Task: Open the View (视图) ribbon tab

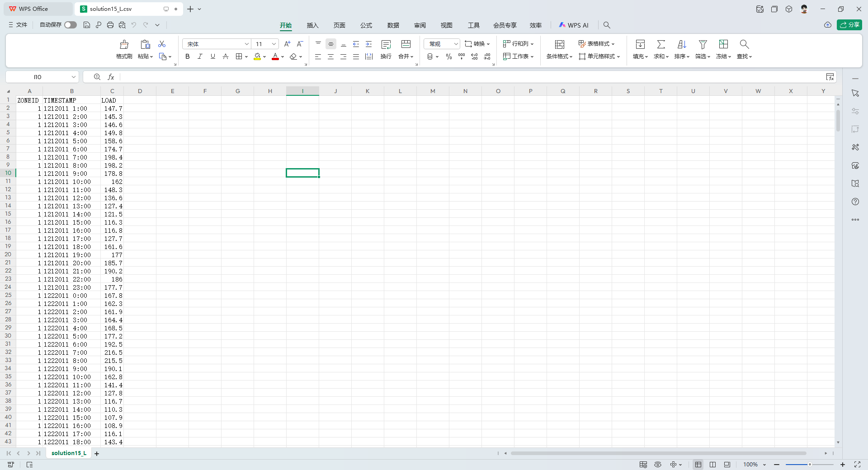Action: [x=447, y=25]
